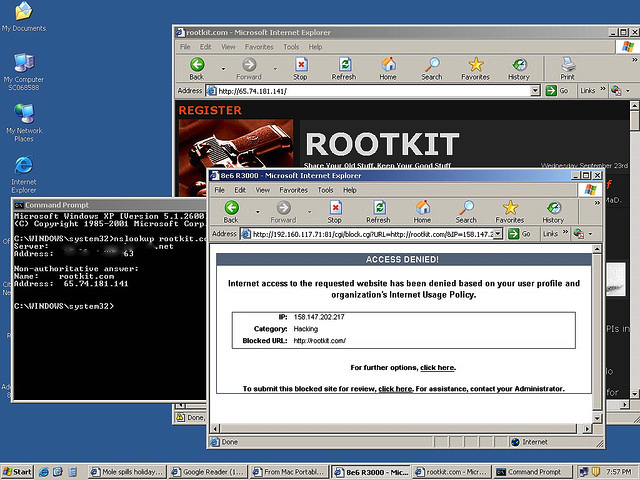
Task: Click the Go button in rootkit.com window
Action: tap(557, 91)
